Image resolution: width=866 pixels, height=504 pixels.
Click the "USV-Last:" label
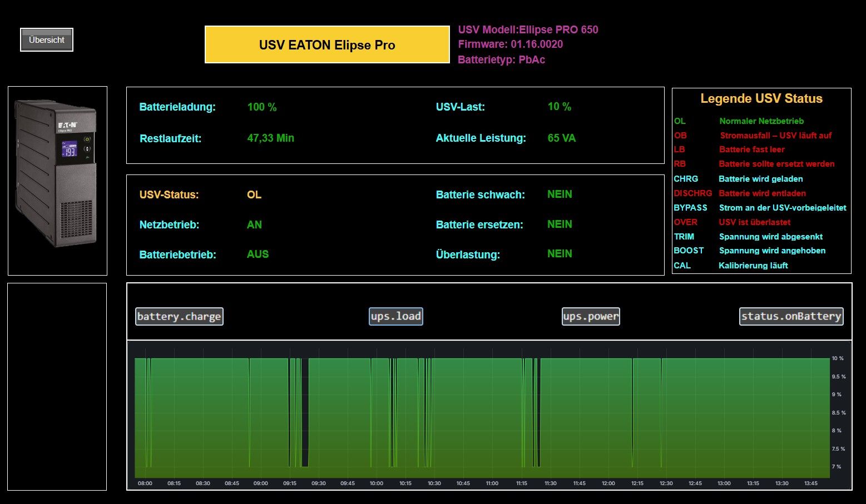[x=460, y=107]
